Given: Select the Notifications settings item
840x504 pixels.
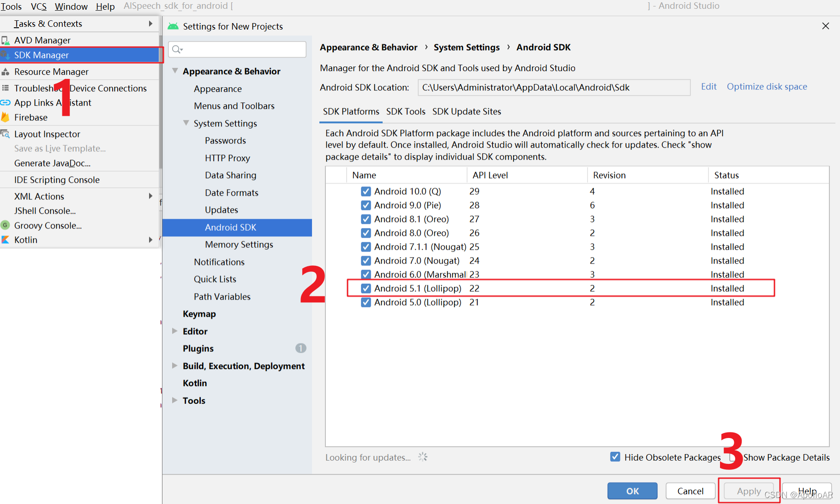Looking at the screenshot, I should point(219,262).
